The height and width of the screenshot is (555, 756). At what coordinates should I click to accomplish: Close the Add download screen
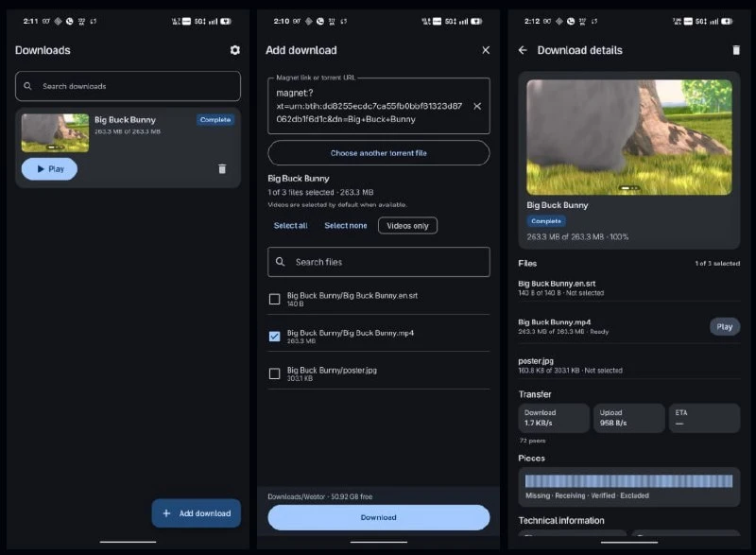(486, 50)
